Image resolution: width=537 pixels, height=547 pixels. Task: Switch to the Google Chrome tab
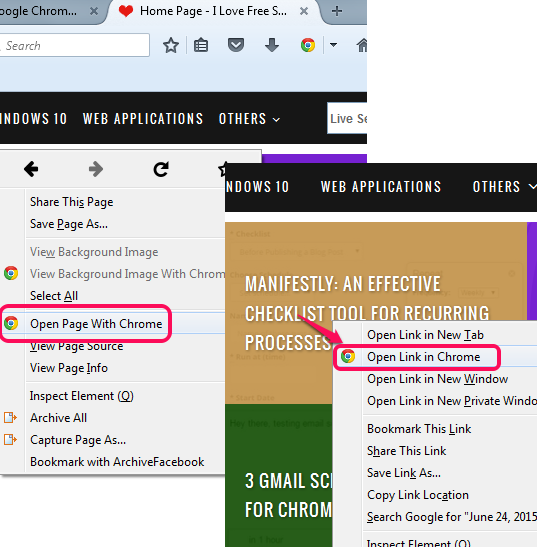52,11
